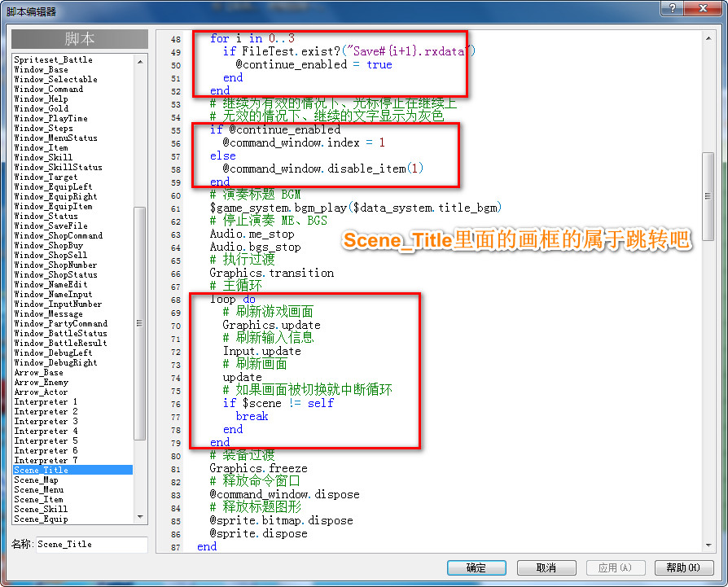Screen dimensions: 728x587
Task: Select the Scene_Menu script
Action: (39, 489)
